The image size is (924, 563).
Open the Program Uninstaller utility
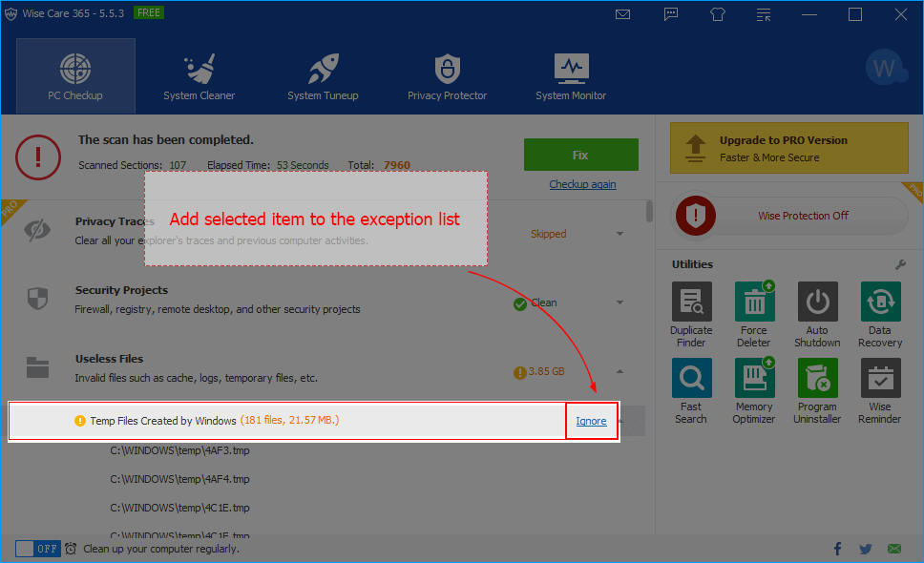tap(817, 389)
